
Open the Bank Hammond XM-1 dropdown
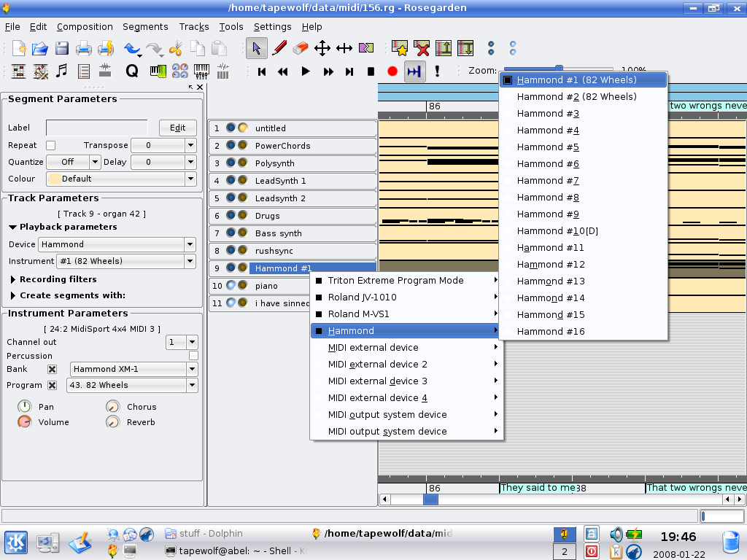coord(192,369)
